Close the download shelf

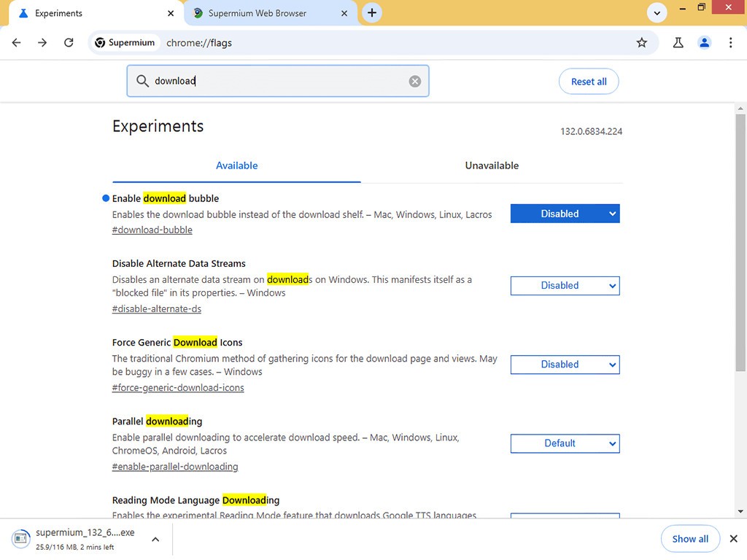click(733, 539)
